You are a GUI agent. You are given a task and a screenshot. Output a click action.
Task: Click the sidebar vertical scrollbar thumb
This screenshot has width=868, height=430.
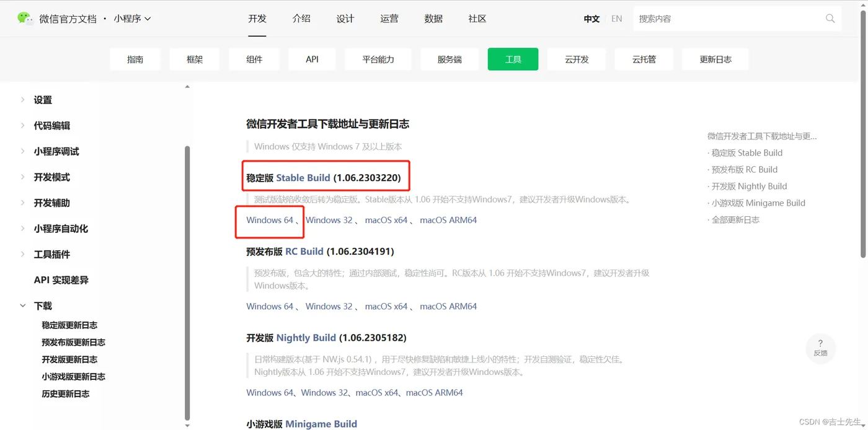(x=187, y=283)
